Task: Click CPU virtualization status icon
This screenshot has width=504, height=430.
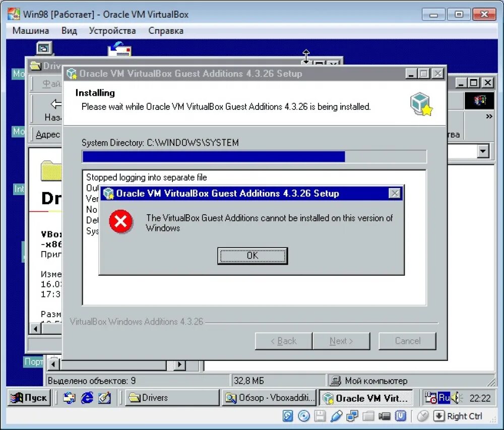Action: (401, 416)
